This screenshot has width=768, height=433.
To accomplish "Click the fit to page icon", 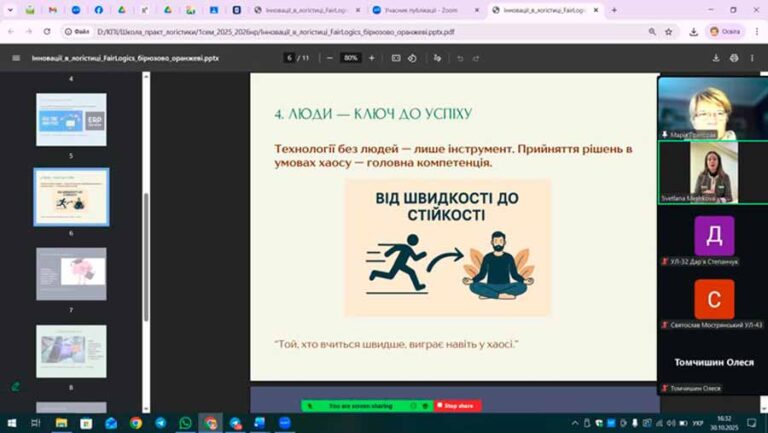I will pyautogui.click(x=396, y=58).
